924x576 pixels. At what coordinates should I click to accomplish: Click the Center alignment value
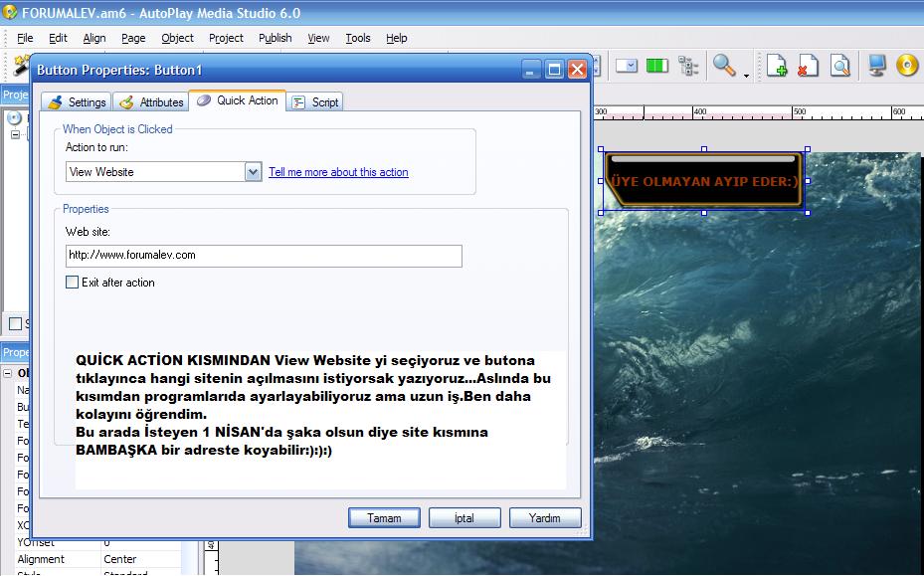point(120,559)
